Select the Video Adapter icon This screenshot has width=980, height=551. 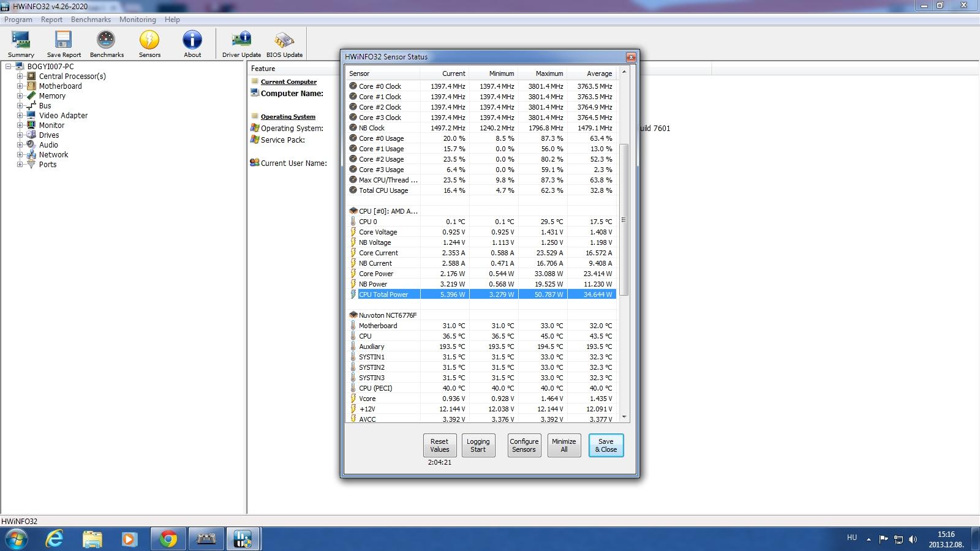(x=31, y=116)
